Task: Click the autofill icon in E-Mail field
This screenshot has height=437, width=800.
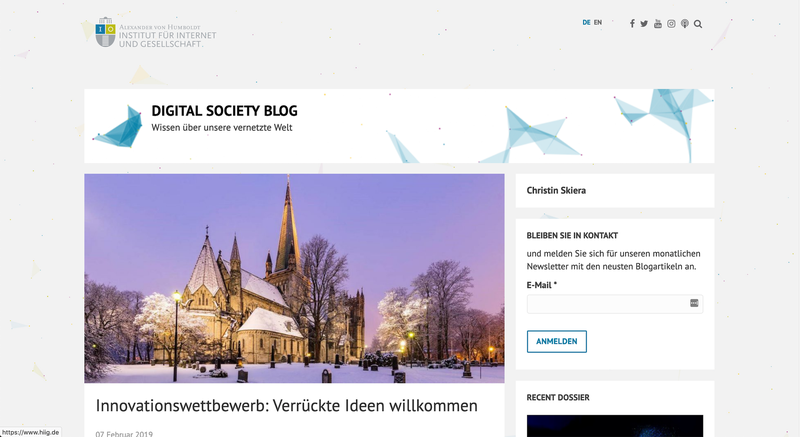Action: (694, 303)
